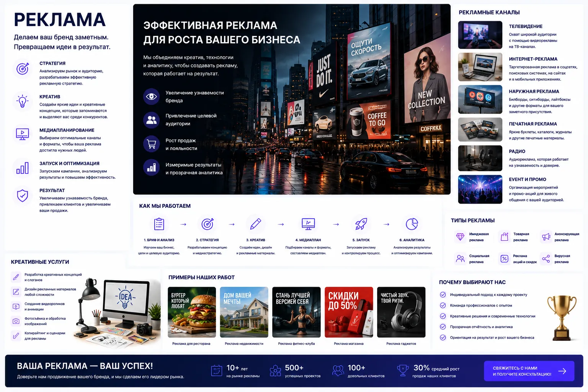Screen dimensions: 588x392
Task: Click the clipboard icon for 1. БРИФ И АНАЛИЗ
Action: tap(159, 224)
